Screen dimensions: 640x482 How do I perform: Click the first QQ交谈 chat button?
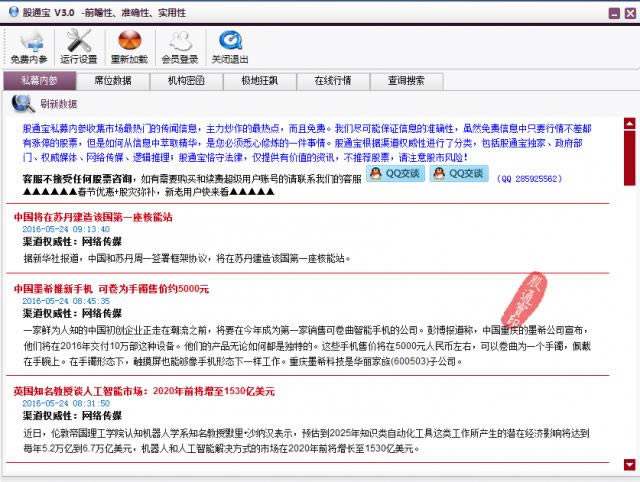pyautogui.click(x=395, y=174)
